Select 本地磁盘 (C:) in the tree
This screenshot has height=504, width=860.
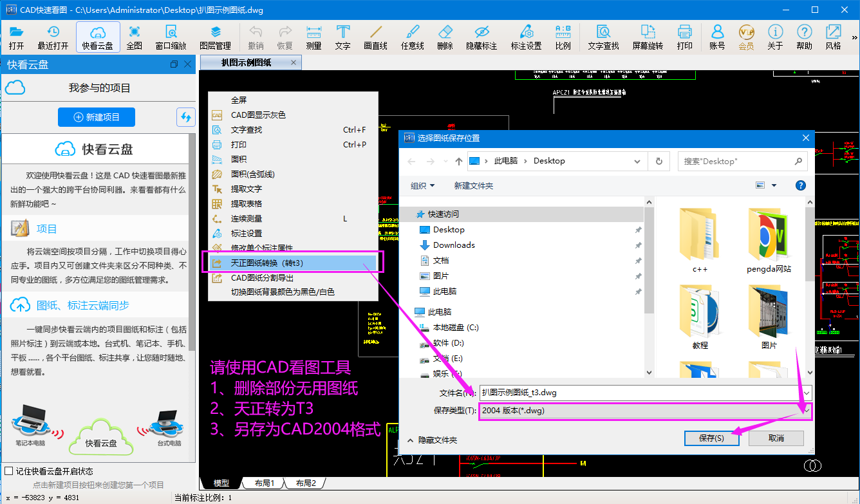coord(456,327)
